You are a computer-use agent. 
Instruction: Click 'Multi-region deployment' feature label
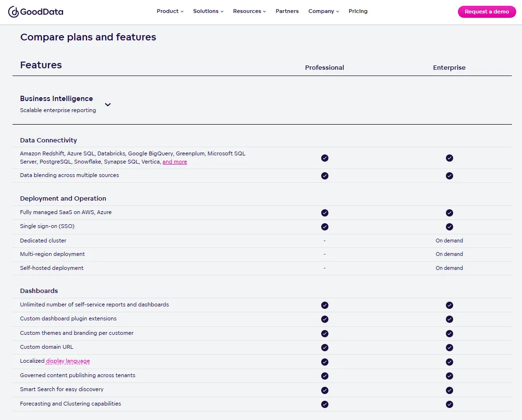click(x=52, y=254)
